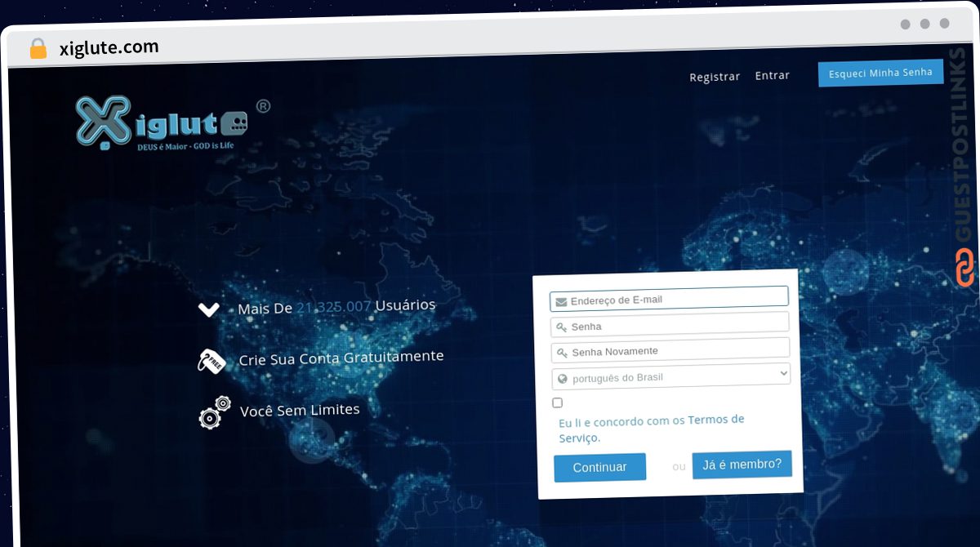Open the Registrar menu item
The width and height of the screenshot is (980, 547).
coord(715,77)
